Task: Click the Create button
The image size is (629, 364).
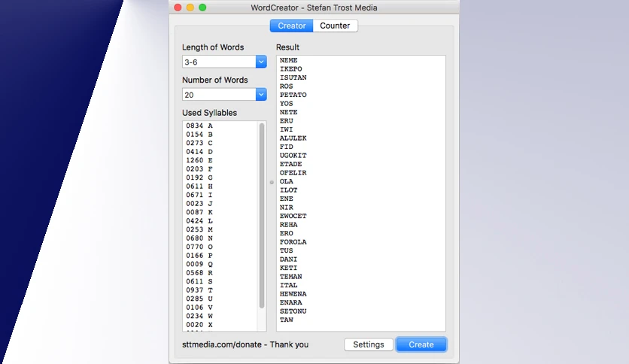Action: [421, 344]
